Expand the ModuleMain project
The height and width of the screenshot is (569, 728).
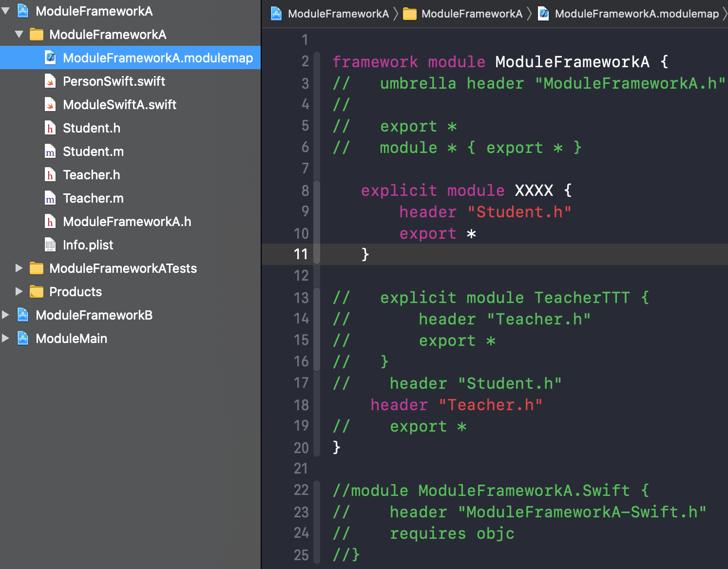coord(6,338)
